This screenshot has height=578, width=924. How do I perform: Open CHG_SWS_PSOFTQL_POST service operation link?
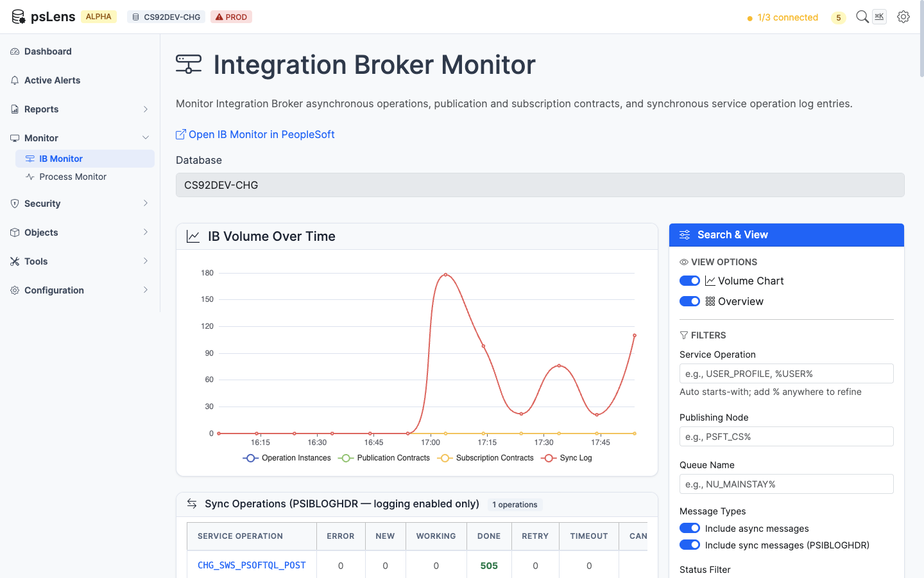coord(252,565)
